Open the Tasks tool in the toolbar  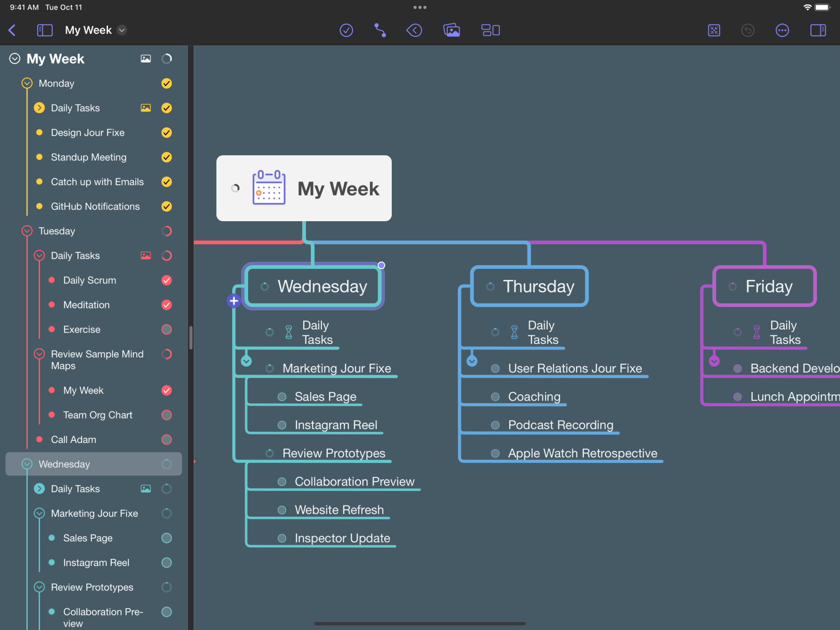[x=346, y=30]
